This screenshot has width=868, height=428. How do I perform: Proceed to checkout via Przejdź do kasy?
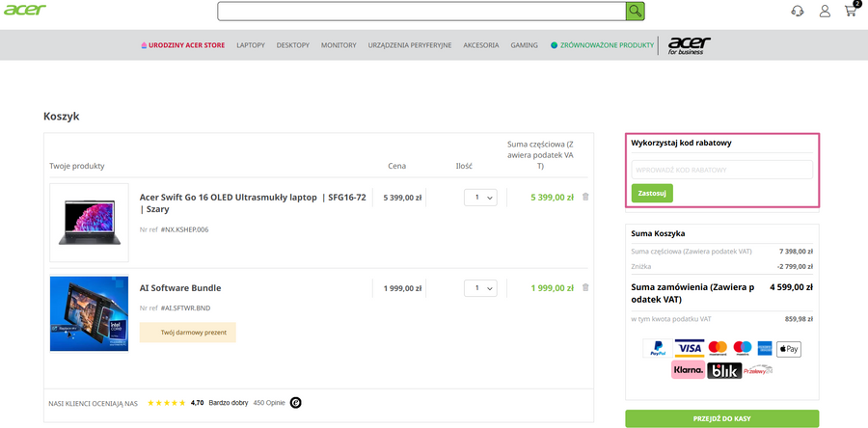pyautogui.click(x=721, y=418)
